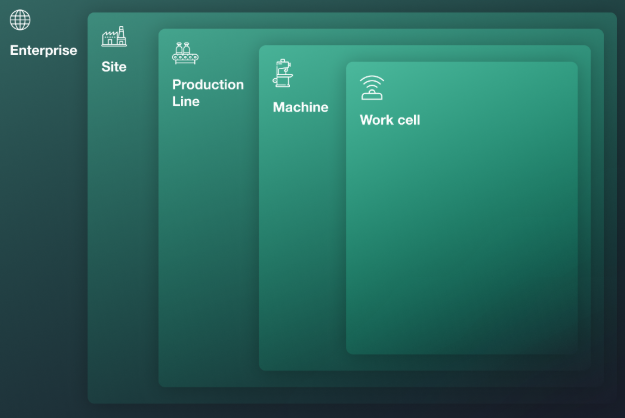Click the Production Line conveyor icon
625x418 pixels.
[x=185, y=53]
